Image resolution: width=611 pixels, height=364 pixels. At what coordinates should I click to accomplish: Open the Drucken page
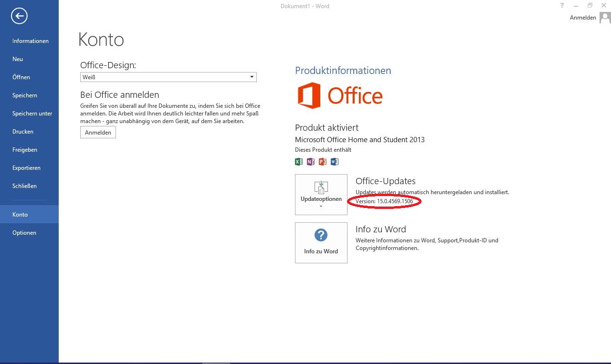23,132
